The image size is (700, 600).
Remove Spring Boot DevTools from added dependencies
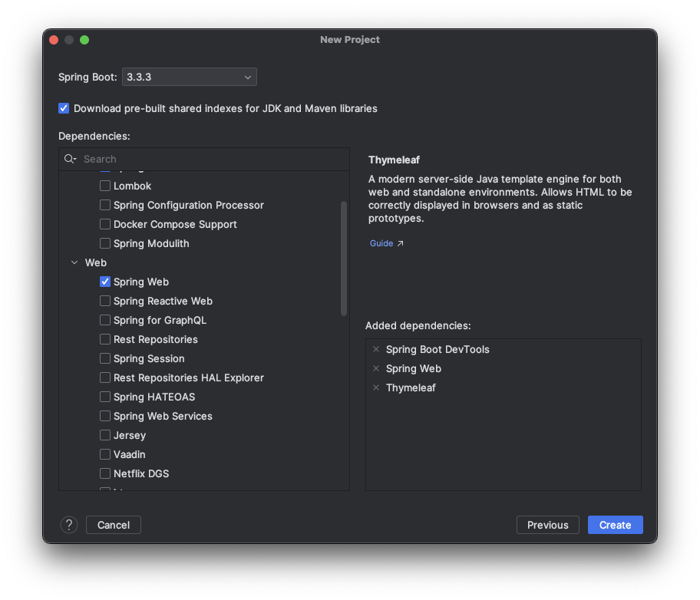[x=376, y=349]
